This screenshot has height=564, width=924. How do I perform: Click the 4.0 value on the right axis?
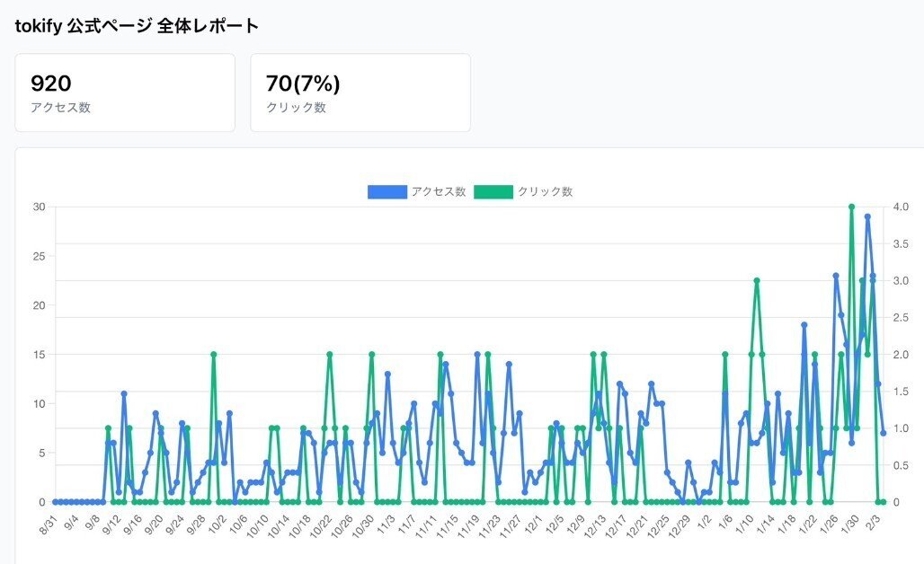coord(902,207)
